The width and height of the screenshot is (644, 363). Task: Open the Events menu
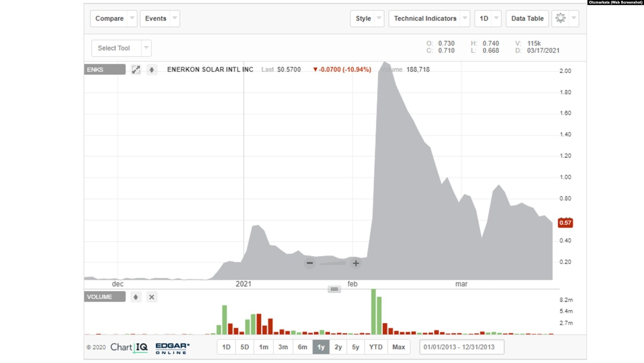coord(156,19)
